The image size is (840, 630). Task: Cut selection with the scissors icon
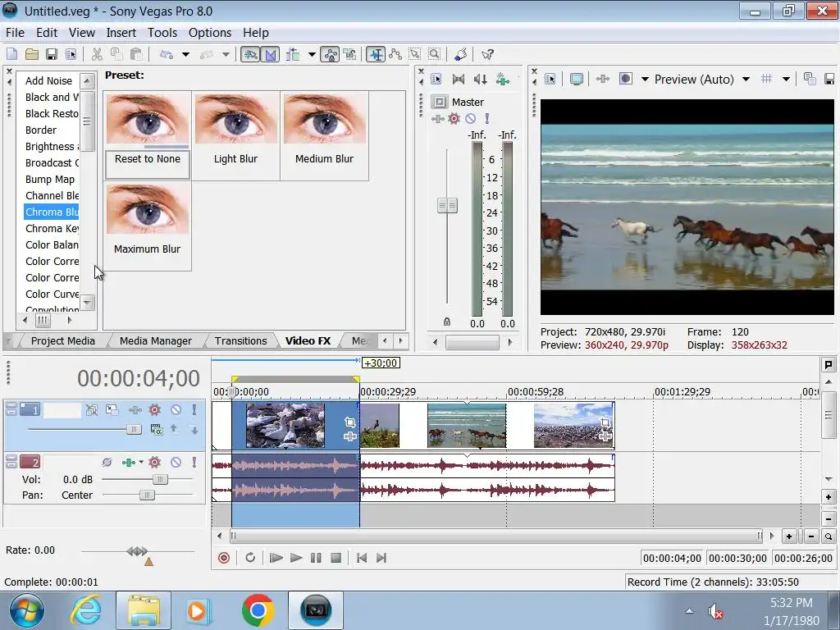coord(97,54)
